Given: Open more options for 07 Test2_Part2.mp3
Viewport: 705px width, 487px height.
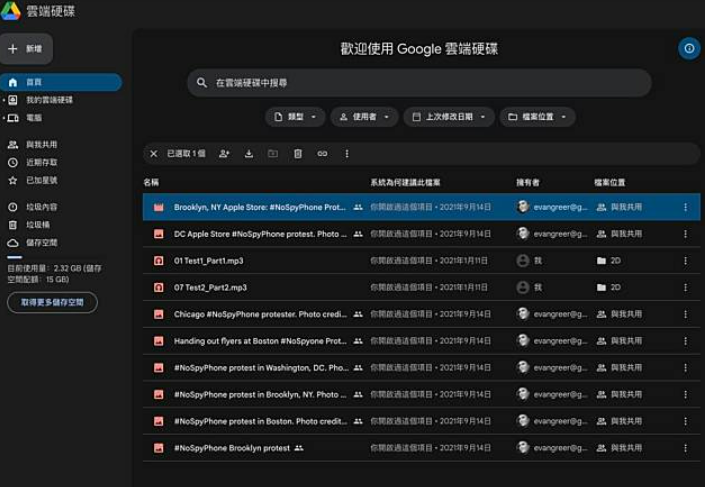Looking at the screenshot, I should coord(685,287).
